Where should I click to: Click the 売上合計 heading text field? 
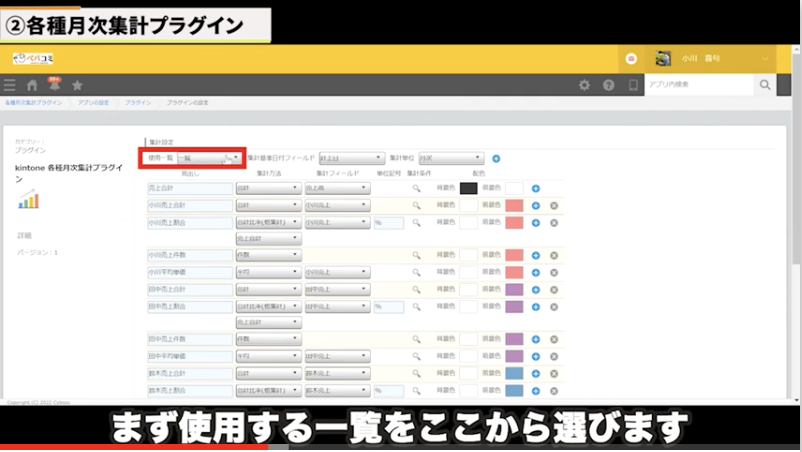point(188,188)
